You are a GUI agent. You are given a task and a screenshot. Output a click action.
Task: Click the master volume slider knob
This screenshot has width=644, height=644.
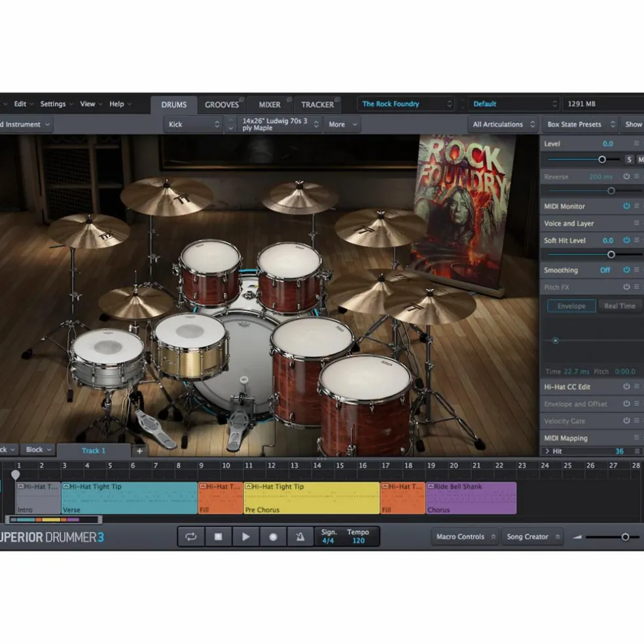tap(625, 537)
